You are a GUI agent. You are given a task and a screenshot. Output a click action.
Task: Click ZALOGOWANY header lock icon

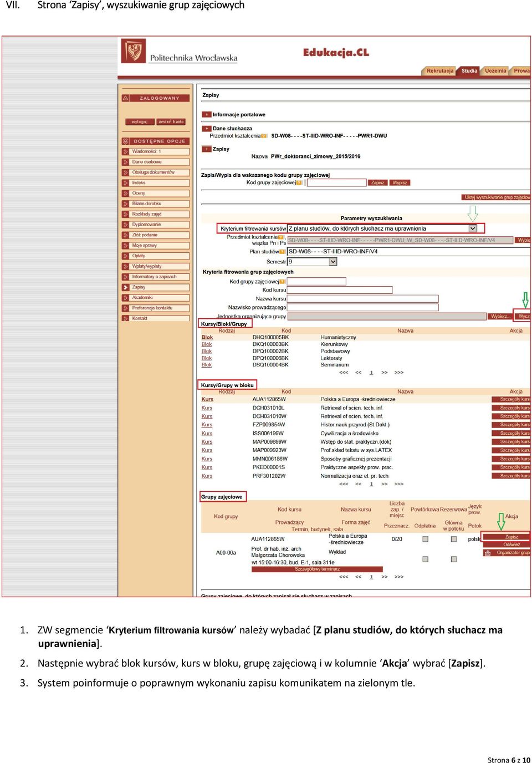pyautogui.click(x=126, y=98)
